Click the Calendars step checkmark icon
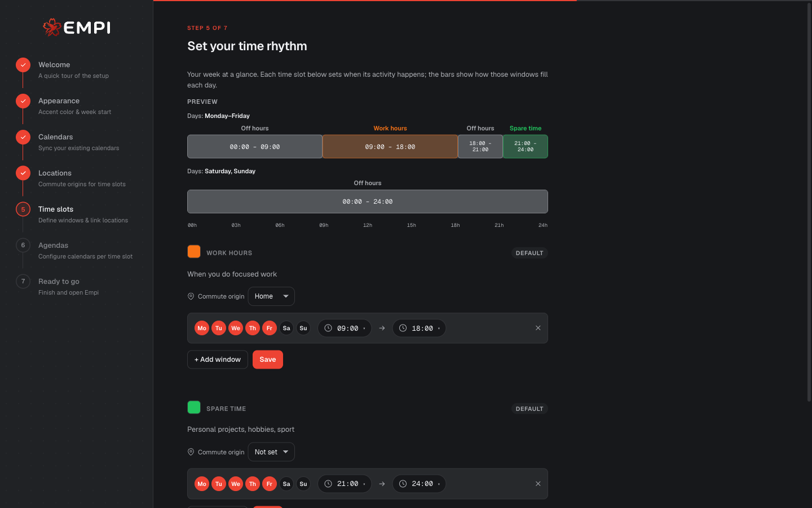 pyautogui.click(x=23, y=137)
